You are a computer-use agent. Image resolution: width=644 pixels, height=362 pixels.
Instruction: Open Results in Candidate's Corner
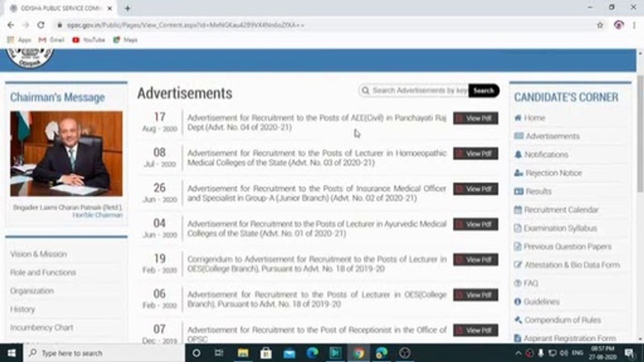(533, 192)
